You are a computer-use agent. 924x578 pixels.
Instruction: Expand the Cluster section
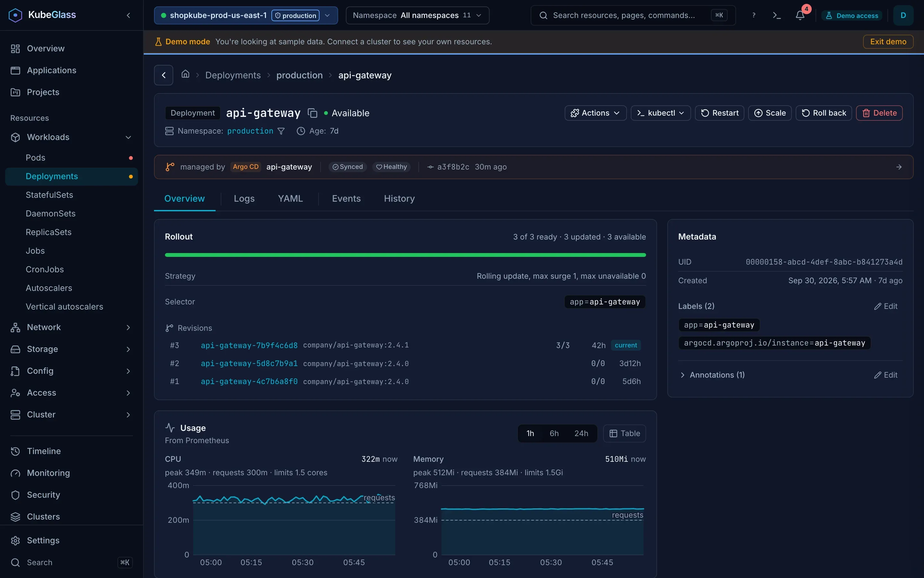coord(72,414)
